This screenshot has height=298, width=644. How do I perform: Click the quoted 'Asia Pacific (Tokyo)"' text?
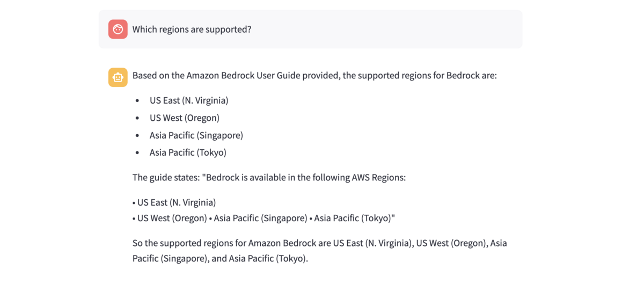tap(354, 218)
